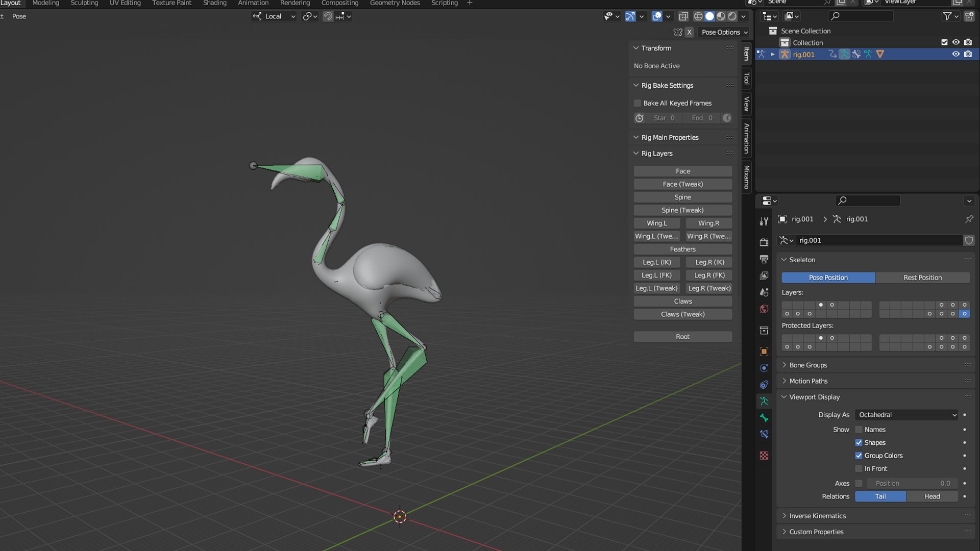Open the Object properties orange square tab
The image size is (980, 551).
(x=764, y=352)
